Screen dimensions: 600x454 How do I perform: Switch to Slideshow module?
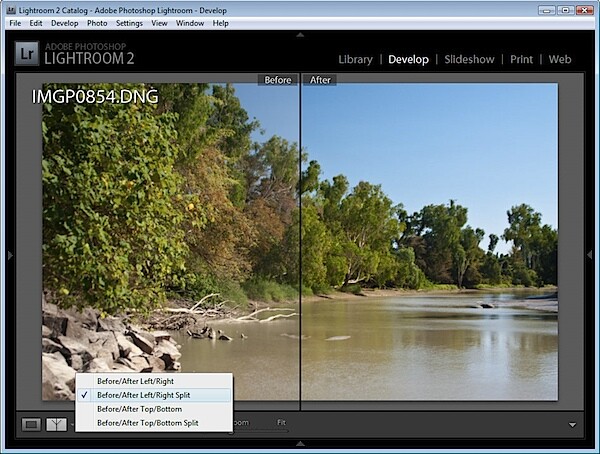coord(470,59)
